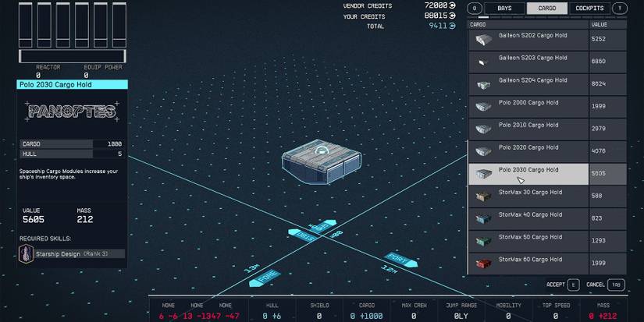Click the Galleon S202 Cargo Hold thumbnail icon

tap(483, 40)
